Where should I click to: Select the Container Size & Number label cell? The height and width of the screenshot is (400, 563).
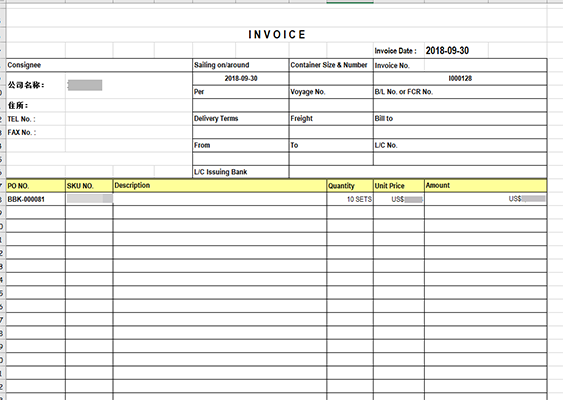331,65
